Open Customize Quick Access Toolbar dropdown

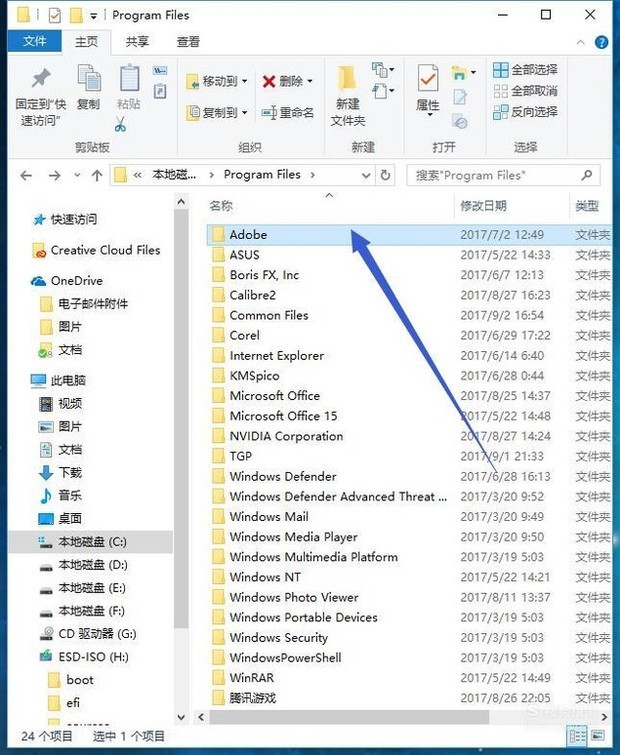click(x=93, y=16)
